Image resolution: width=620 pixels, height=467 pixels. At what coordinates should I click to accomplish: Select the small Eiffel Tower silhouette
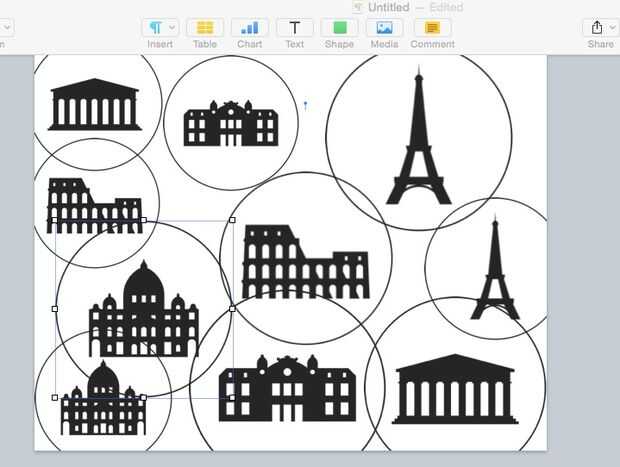495,268
